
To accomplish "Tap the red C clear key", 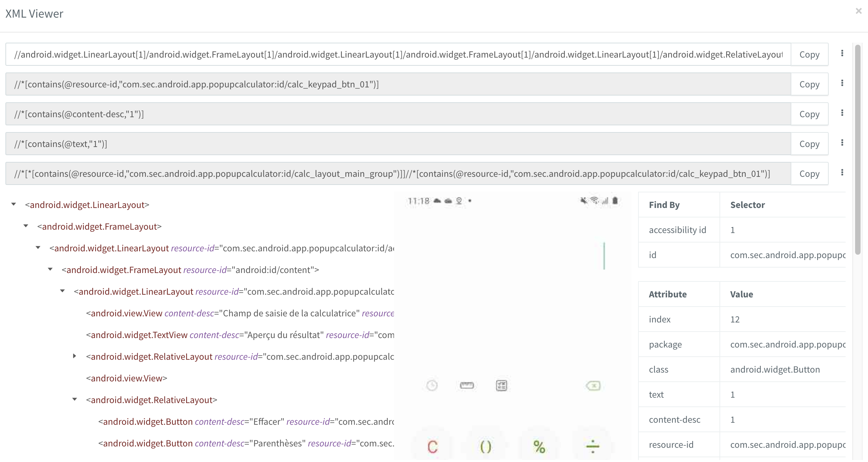I will click(x=433, y=446).
